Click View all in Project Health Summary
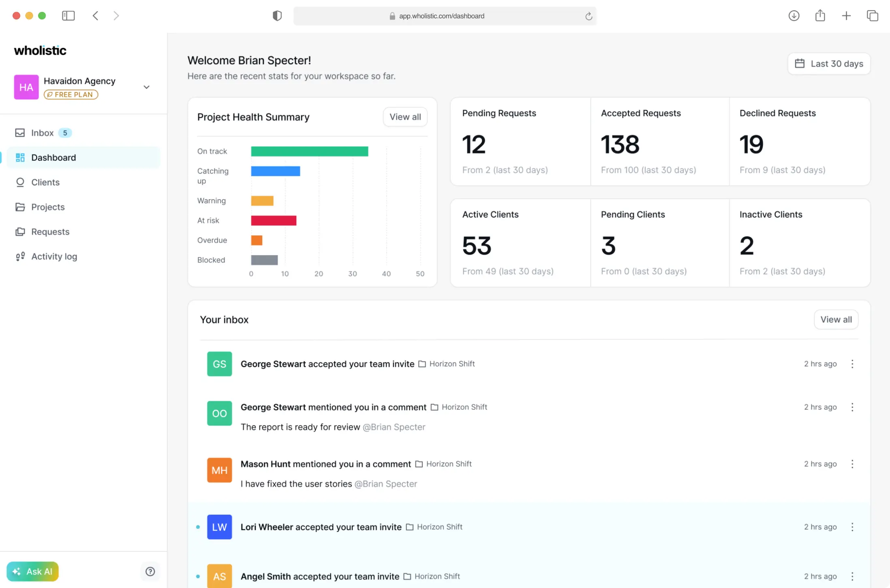This screenshot has width=890, height=588. (x=405, y=117)
